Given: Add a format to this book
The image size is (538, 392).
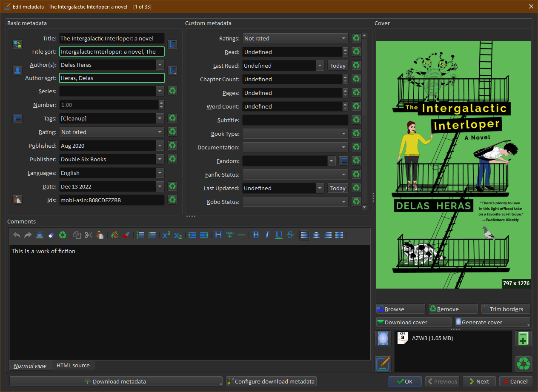Looking at the screenshot, I should pos(523,339).
